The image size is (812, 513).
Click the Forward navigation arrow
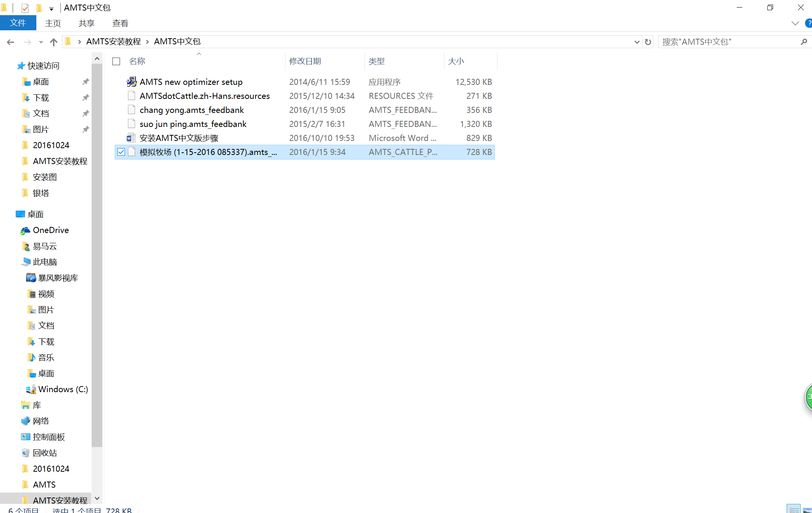[x=27, y=42]
